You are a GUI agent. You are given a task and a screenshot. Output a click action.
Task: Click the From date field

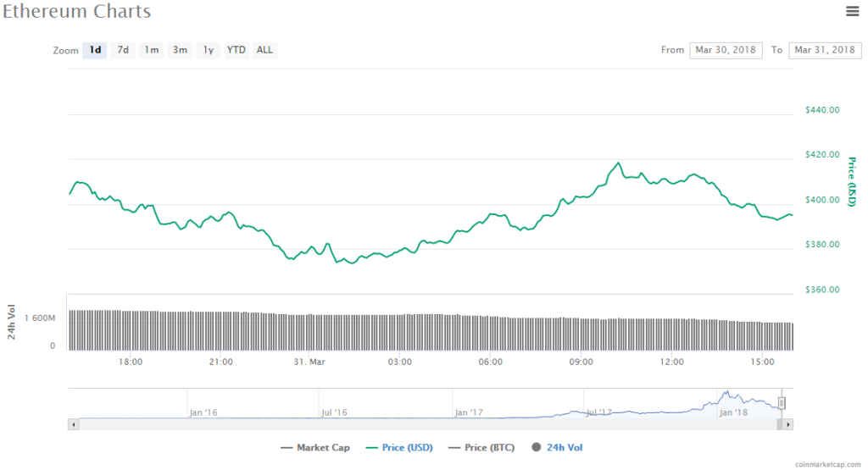point(726,50)
